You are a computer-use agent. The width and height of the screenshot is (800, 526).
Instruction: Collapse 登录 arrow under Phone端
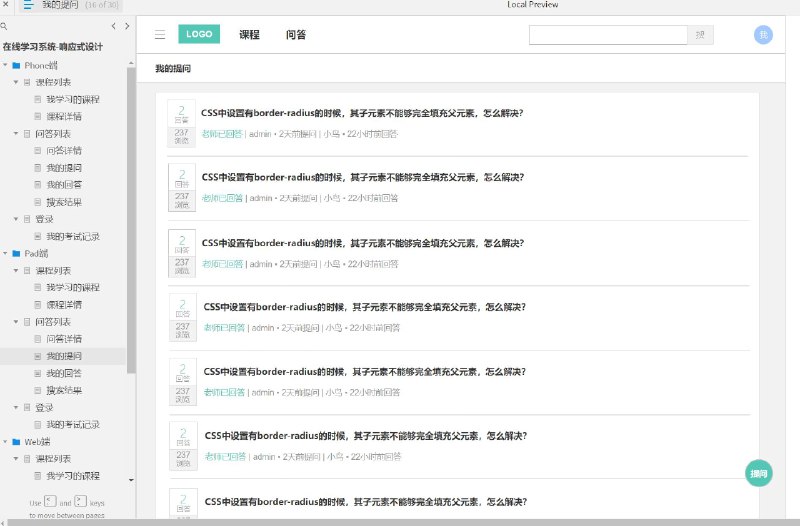[x=16, y=219]
